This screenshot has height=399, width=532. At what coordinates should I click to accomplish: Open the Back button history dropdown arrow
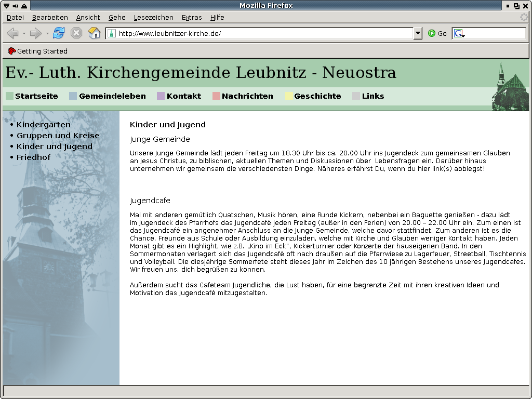[x=24, y=34]
